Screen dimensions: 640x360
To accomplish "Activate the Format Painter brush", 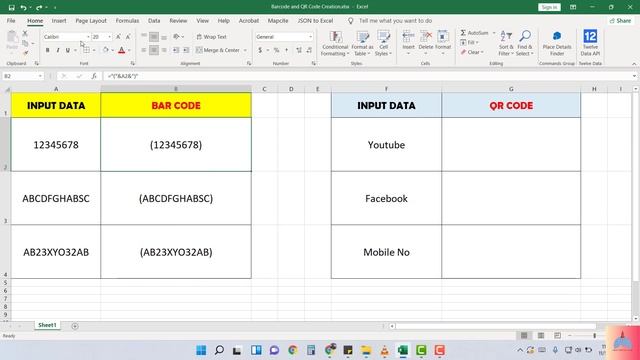I will 25,53.
